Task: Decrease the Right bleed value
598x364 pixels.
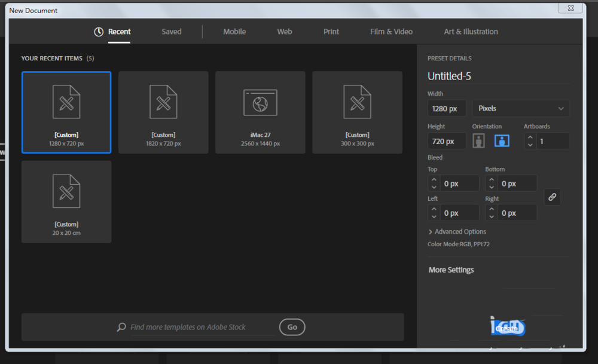Action: pos(491,216)
